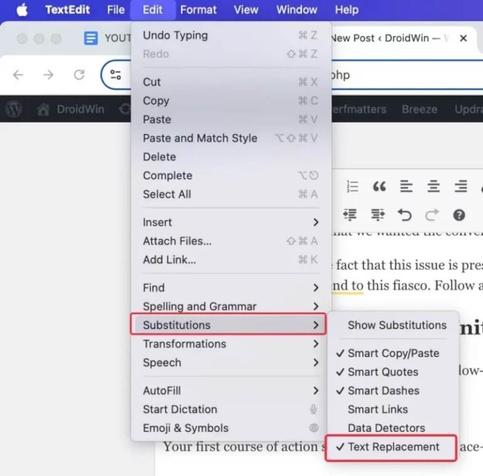Choose Copy from Edit menu

(231, 101)
